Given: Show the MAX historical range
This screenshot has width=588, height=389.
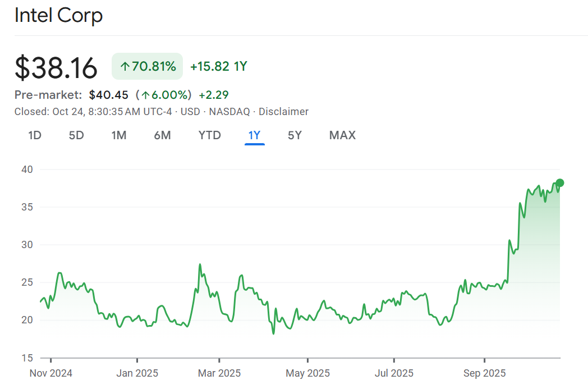Looking at the screenshot, I should [342, 135].
